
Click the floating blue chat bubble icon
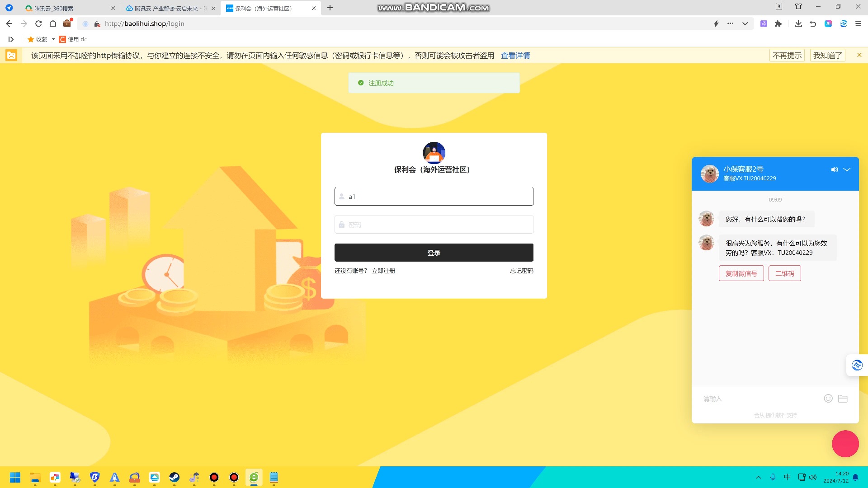tap(857, 365)
